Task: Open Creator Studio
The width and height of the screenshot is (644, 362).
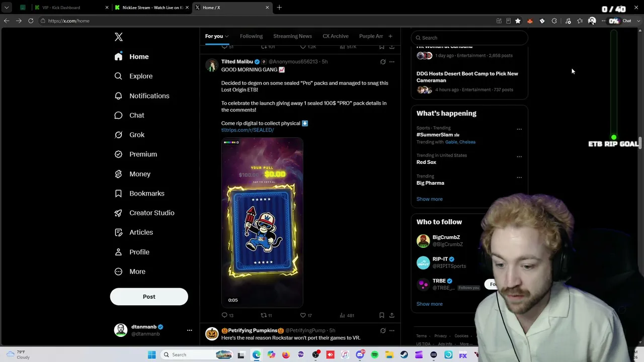Action: click(144, 213)
